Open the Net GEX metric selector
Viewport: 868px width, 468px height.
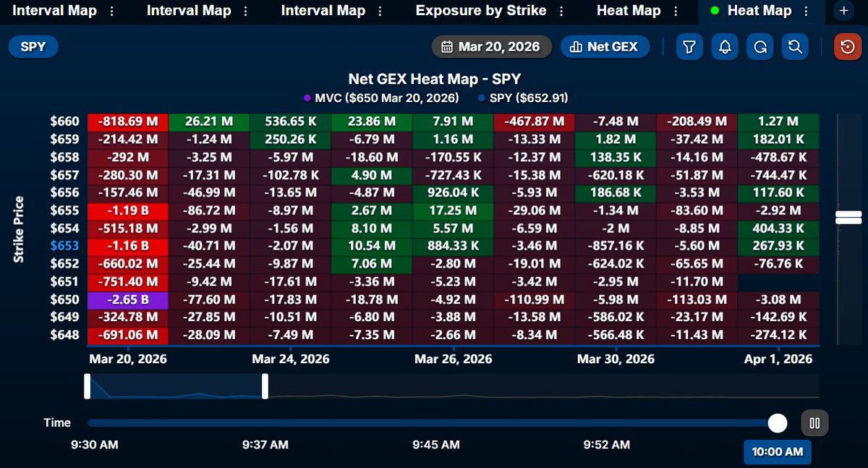click(605, 47)
